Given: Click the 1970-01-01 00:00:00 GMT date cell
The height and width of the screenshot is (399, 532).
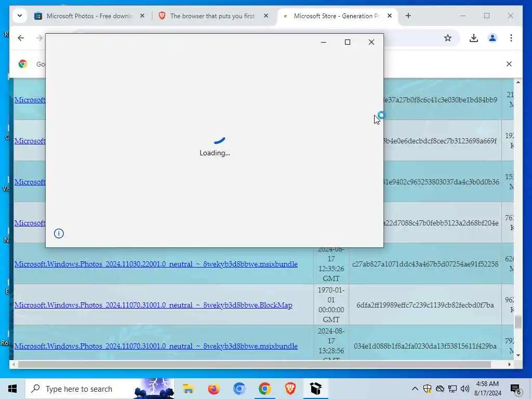Looking at the screenshot, I should 331,304.
